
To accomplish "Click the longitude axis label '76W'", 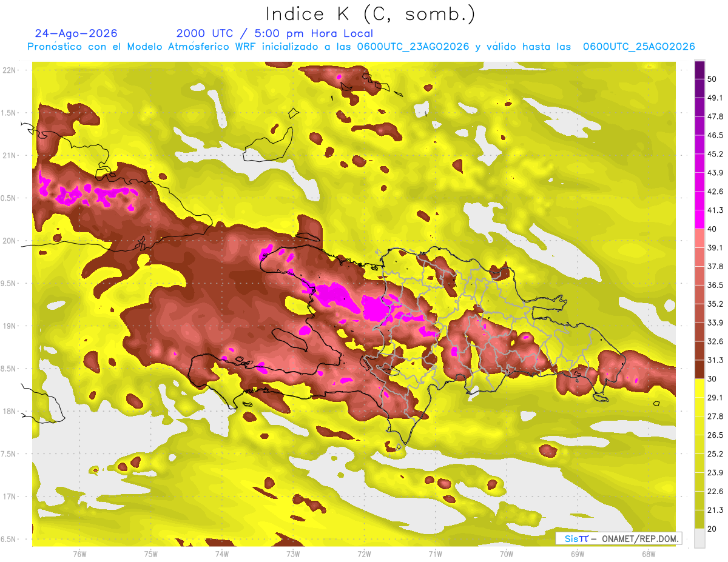I will [x=79, y=554].
